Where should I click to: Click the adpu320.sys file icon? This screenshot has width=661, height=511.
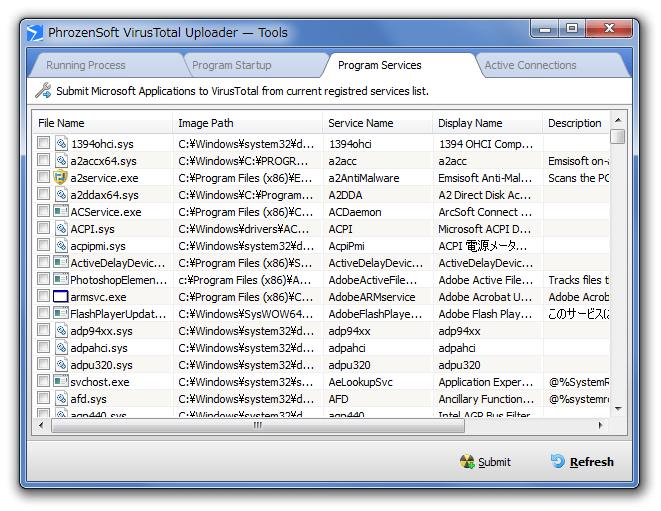tap(61, 364)
